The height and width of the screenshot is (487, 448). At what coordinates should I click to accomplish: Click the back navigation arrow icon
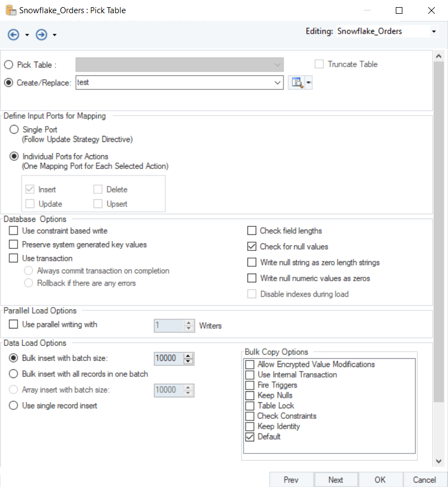(x=13, y=35)
